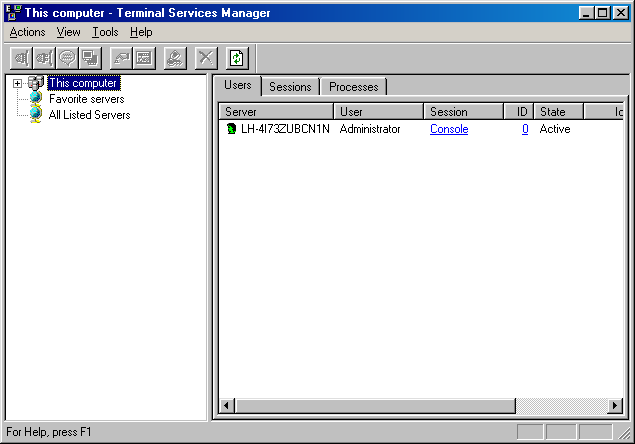This screenshot has height=444, width=635.
Task: Maximize the Terminal Services Manager window
Action: pos(602,13)
